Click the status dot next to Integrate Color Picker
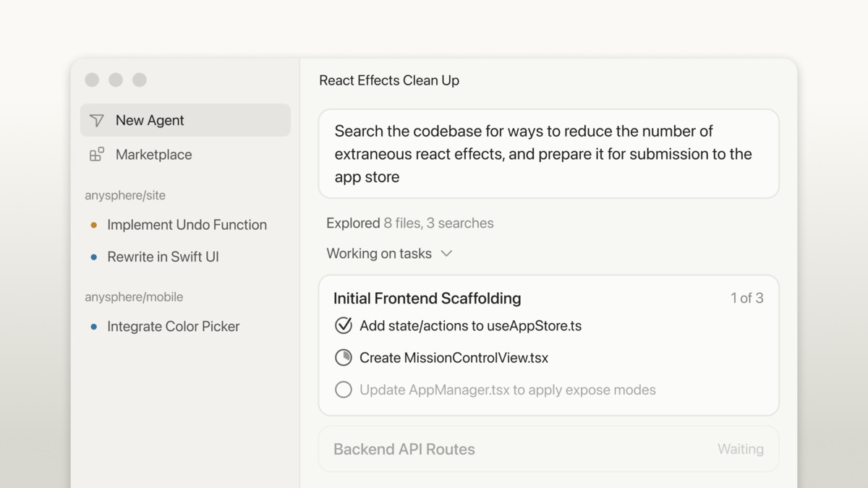 tap(93, 326)
